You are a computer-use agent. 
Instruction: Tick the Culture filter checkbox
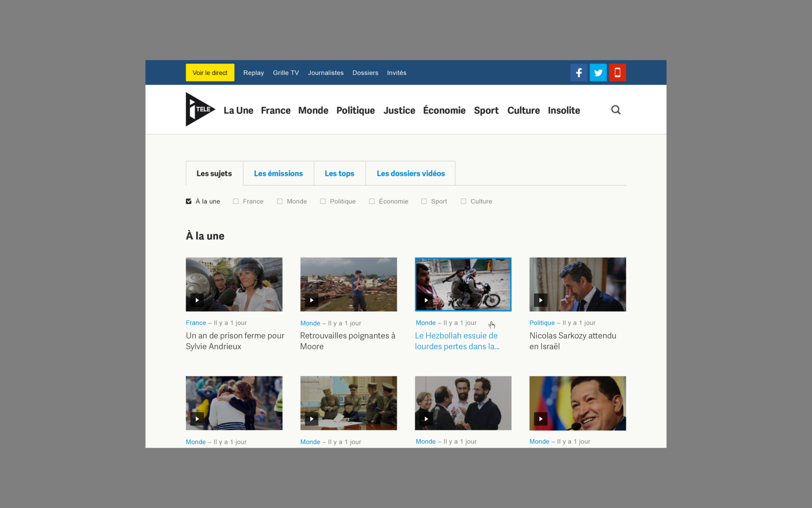click(464, 202)
